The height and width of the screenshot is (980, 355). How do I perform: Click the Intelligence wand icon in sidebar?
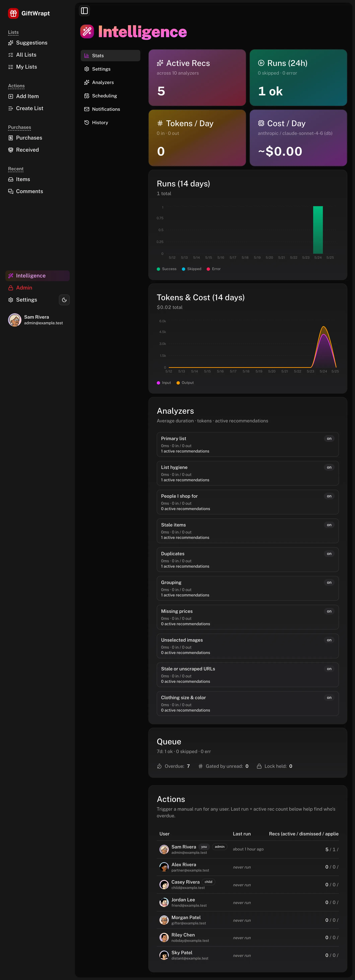point(11,276)
